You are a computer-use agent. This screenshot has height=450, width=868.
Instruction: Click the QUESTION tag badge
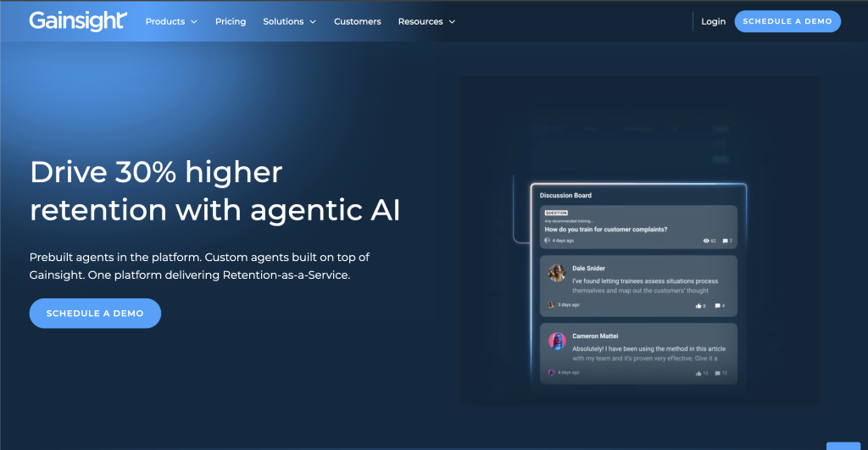pos(556,213)
